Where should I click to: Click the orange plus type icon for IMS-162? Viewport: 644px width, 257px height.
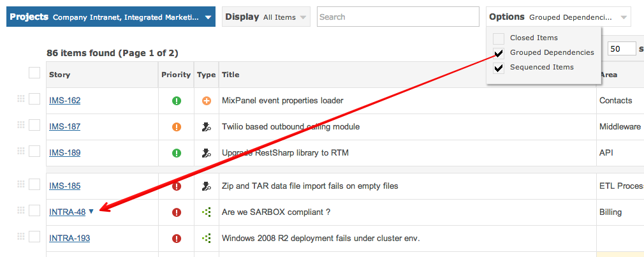(x=206, y=101)
